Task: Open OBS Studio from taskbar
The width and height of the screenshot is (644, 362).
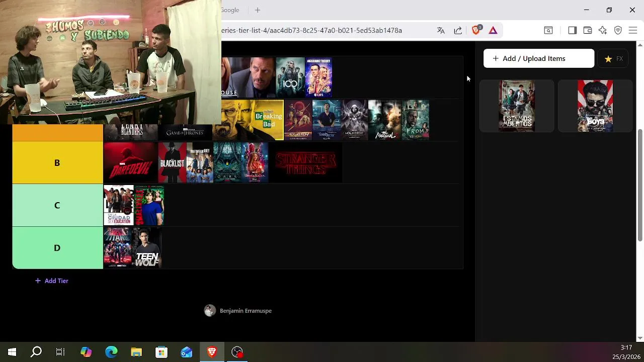Action: click(237, 352)
